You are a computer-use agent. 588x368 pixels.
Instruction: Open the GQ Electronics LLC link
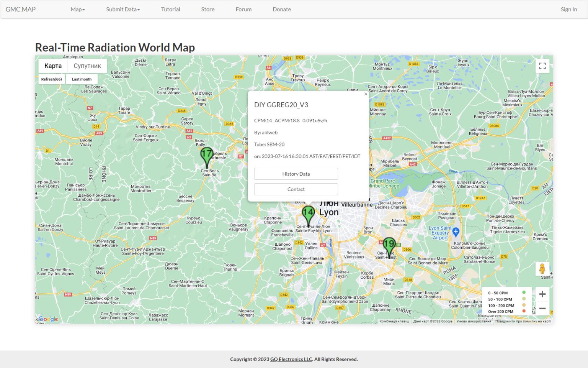click(291, 359)
